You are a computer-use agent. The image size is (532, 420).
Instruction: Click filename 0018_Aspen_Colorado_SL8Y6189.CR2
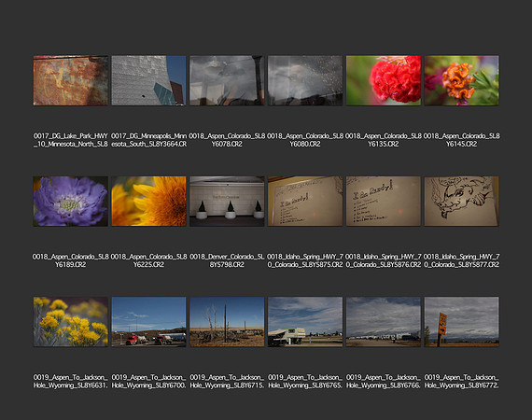[71, 260]
